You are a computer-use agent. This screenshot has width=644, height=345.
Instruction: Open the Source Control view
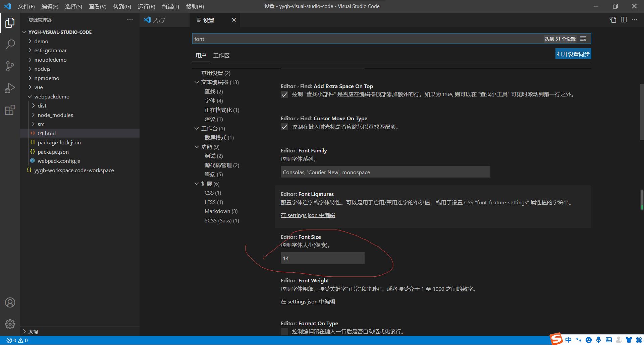(10, 66)
